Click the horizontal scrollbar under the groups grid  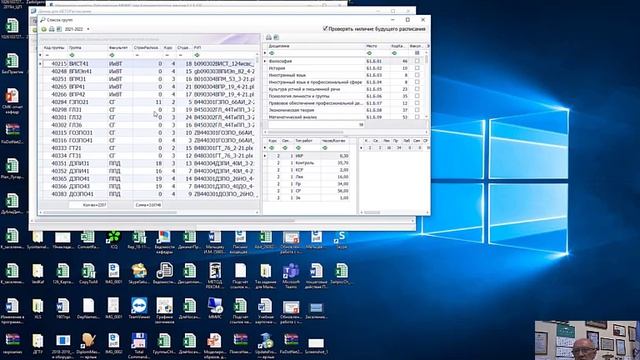(x=149, y=212)
